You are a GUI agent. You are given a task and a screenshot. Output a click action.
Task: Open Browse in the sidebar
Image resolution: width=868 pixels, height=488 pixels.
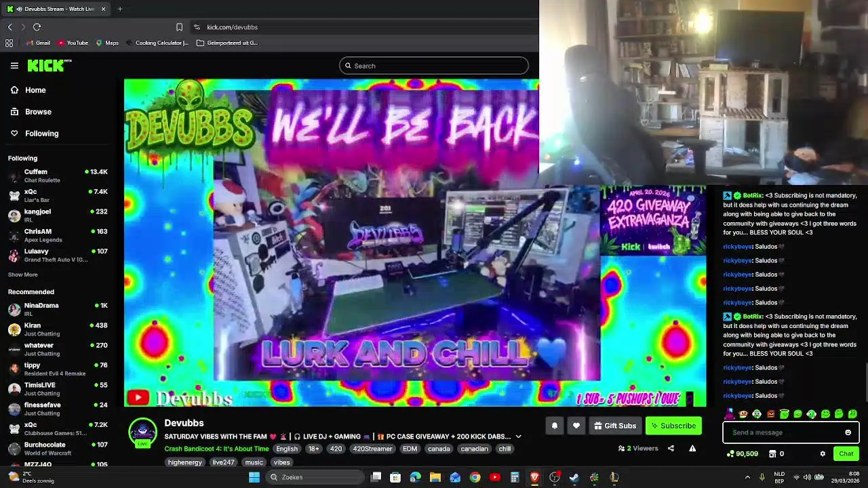[x=31, y=112]
